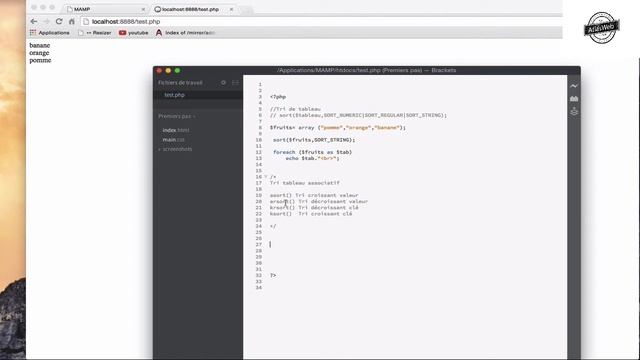Click line number 27 in the gutter
Viewport: 640px width, 360px height.
(258, 244)
